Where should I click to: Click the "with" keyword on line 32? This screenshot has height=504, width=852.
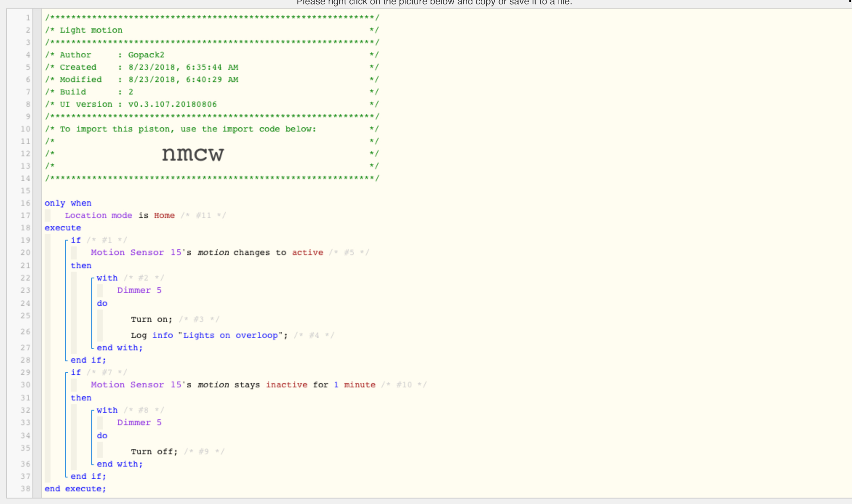pyautogui.click(x=107, y=410)
